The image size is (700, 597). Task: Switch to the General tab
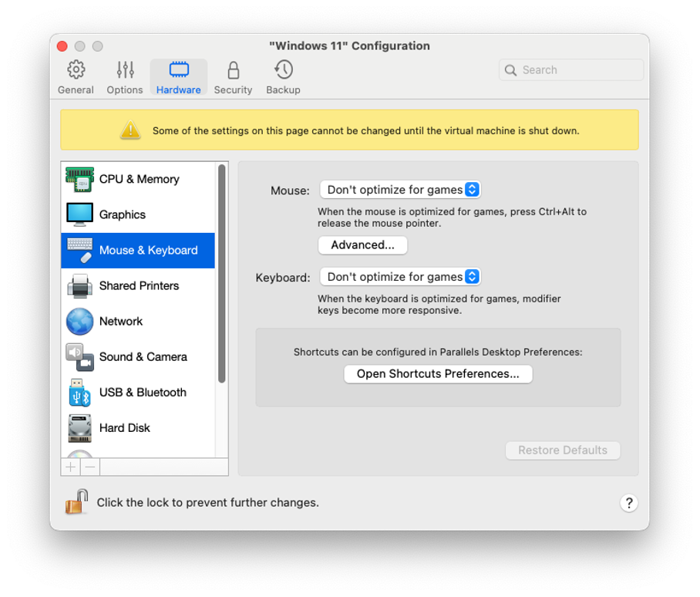(x=75, y=76)
